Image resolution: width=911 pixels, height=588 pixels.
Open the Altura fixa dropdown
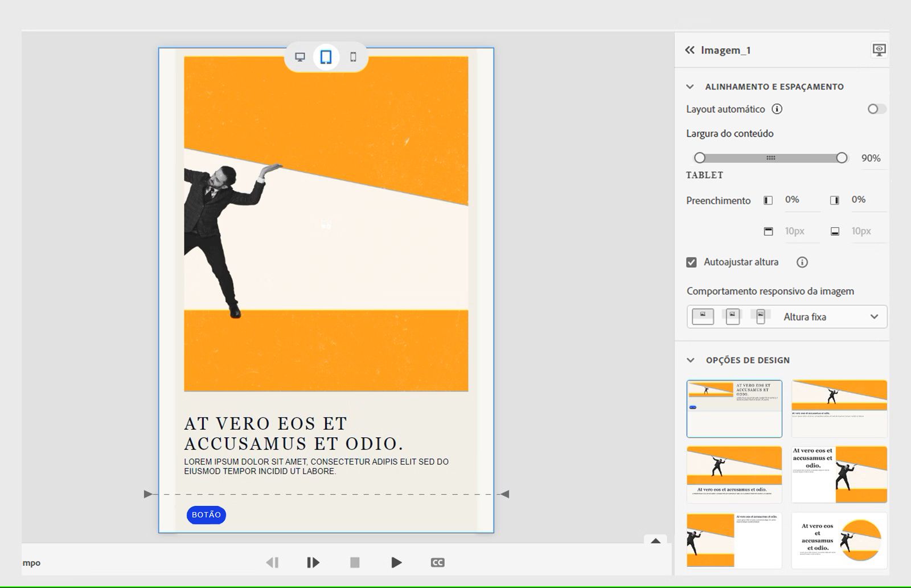(x=875, y=316)
